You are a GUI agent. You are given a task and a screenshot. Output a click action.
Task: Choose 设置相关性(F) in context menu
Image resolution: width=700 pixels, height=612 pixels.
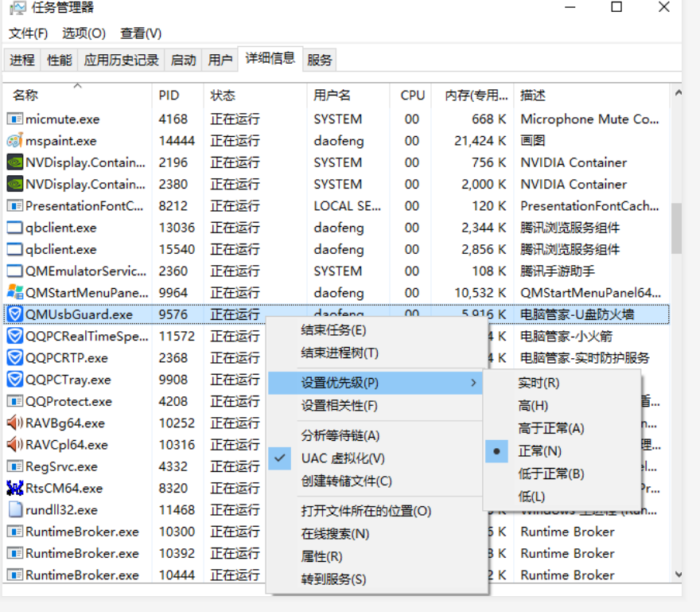[375, 406]
